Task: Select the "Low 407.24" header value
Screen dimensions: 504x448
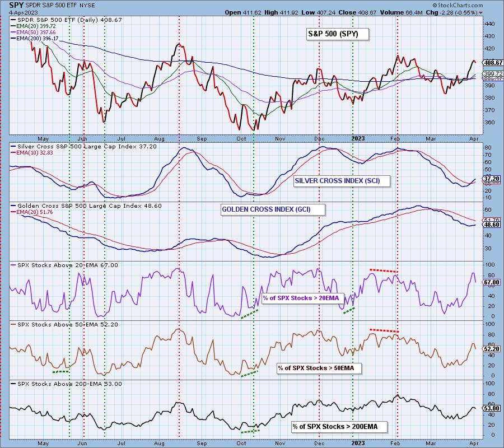Action: click(318, 12)
